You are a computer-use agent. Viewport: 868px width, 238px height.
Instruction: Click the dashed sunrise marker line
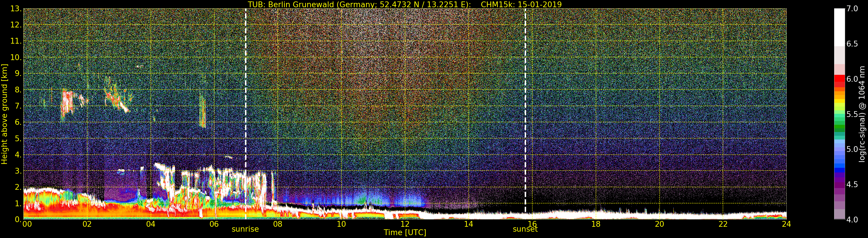pos(246,114)
